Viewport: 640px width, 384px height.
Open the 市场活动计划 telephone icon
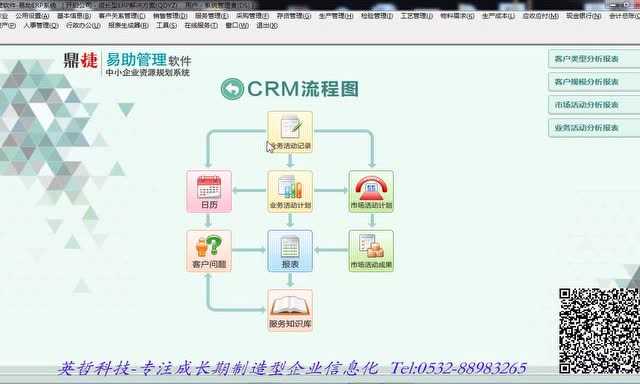(371, 191)
